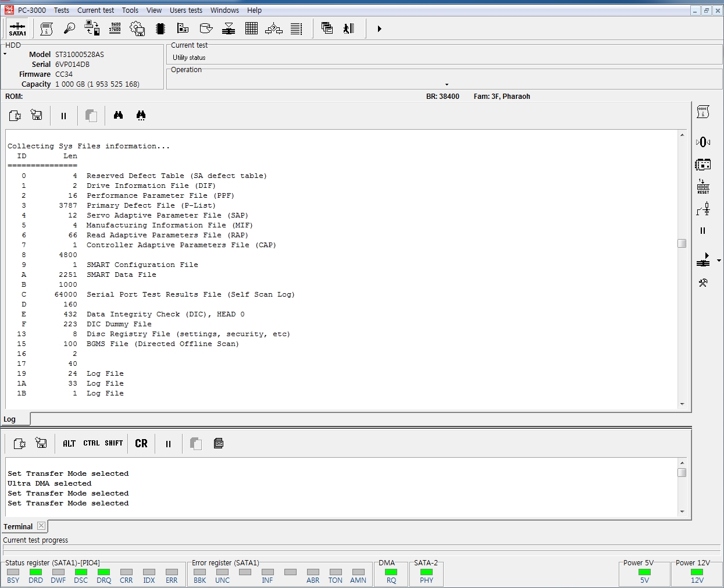724x588 pixels.
Task: Click the play arrow in the main toolbar
Action: (379, 28)
